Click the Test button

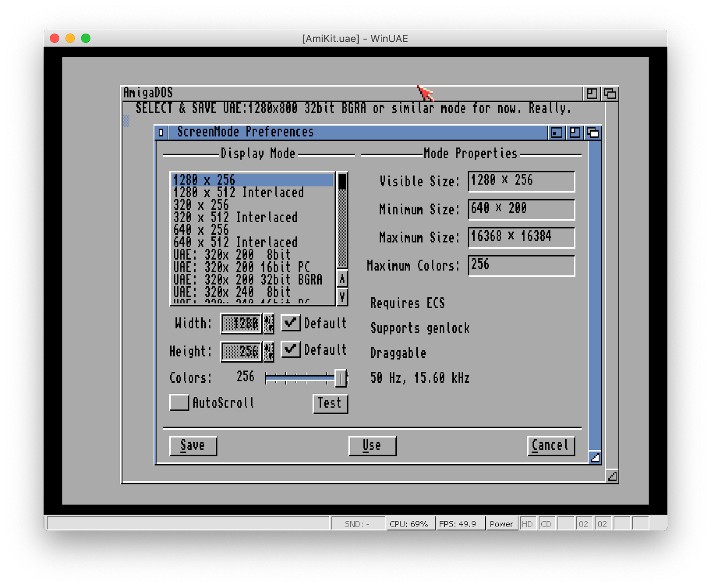[x=330, y=404]
